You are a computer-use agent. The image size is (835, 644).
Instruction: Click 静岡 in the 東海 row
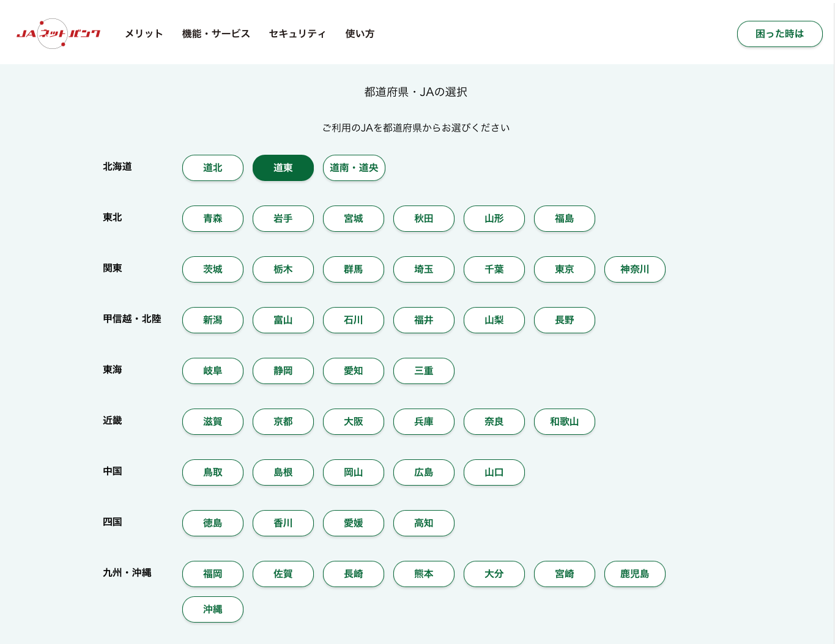pyautogui.click(x=283, y=371)
